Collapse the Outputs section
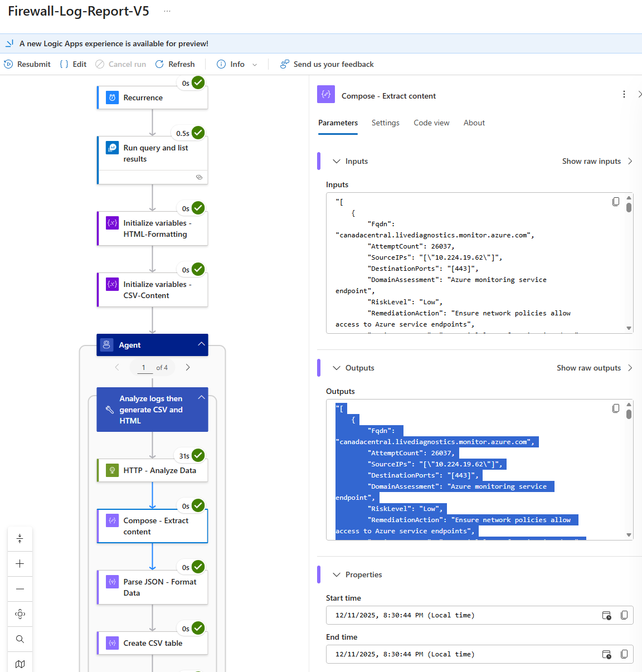 [337, 368]
